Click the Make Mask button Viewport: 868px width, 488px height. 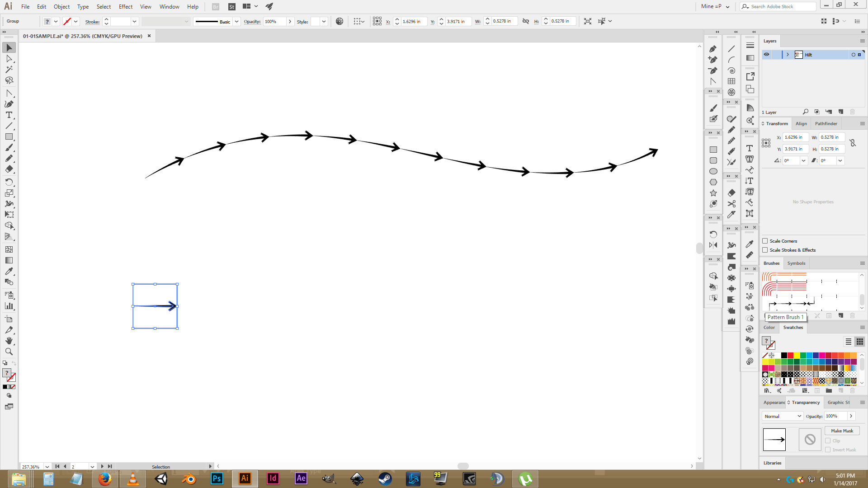coord(842,431)
